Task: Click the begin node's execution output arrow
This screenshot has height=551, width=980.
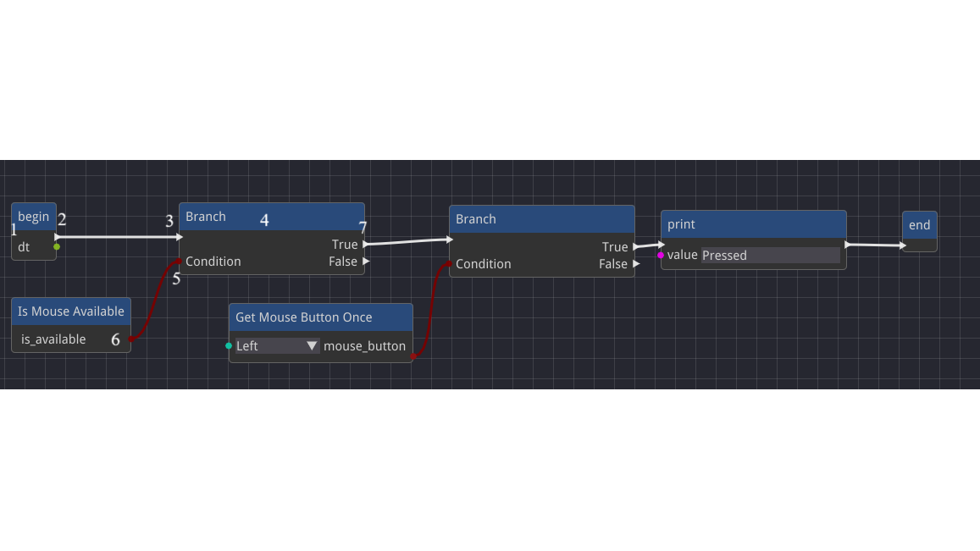Action: point(58,237)
